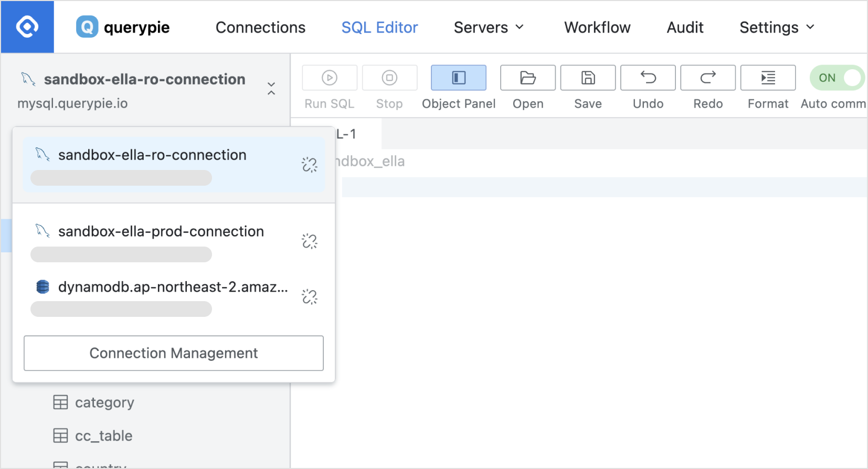
Task: Disconnect the dynamodb connection via link icon
Action: [310, 297]
